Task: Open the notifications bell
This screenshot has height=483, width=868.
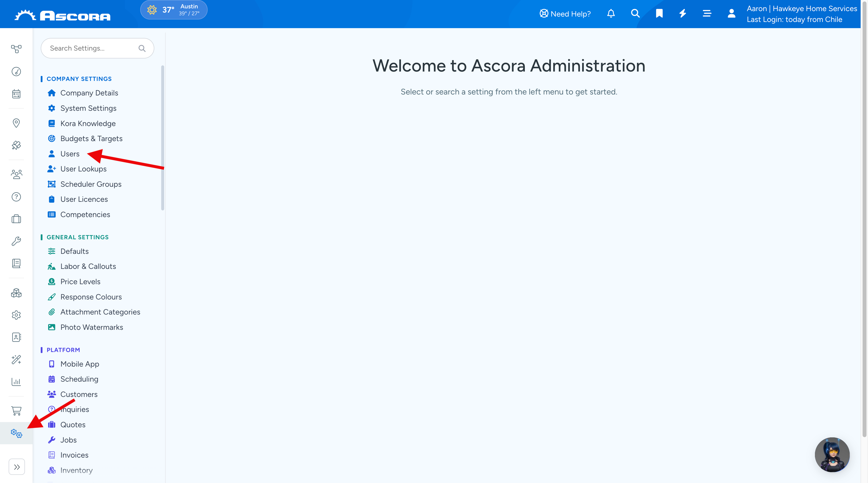Action: (611, 14)
